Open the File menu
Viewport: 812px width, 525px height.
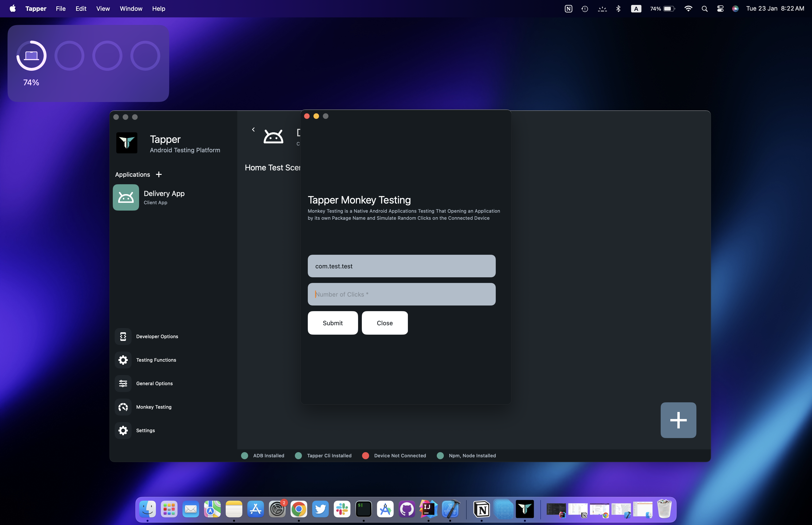[x=61, y=8]
